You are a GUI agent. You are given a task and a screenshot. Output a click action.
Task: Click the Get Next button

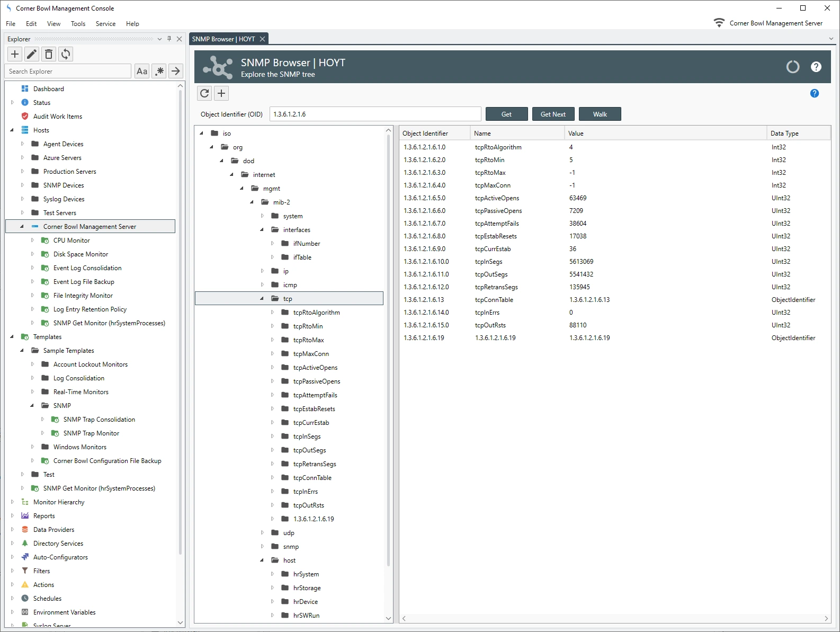tap(552, 114)
